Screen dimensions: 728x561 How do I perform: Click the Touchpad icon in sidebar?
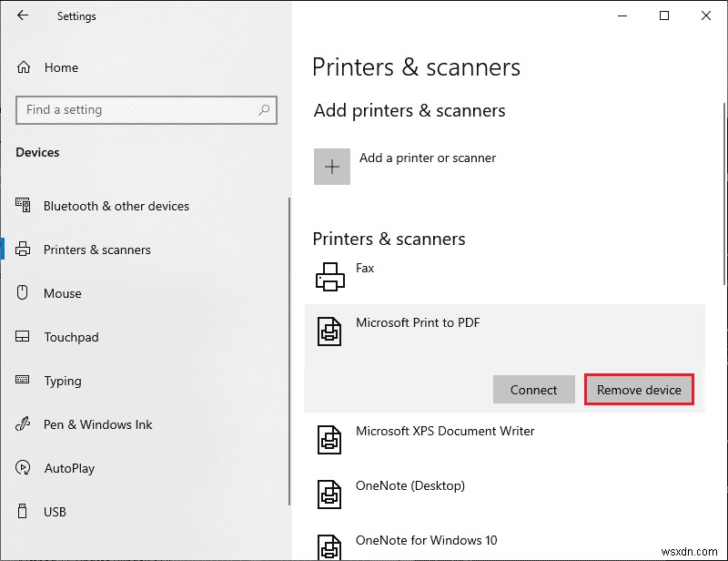[x=25, y=337]
